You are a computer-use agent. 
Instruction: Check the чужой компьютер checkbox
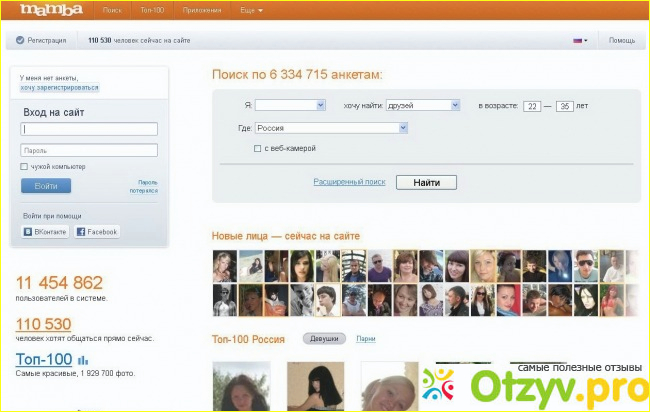coord(25,167)
